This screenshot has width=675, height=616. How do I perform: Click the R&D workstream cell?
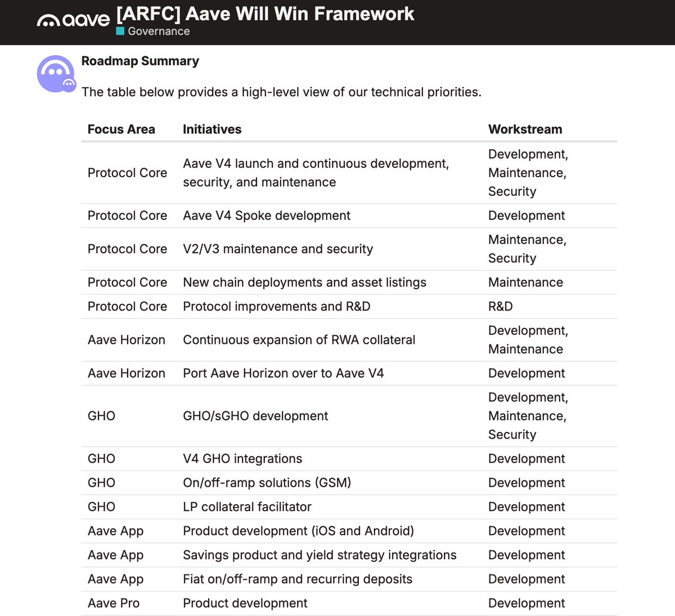(x=500, y=307)
